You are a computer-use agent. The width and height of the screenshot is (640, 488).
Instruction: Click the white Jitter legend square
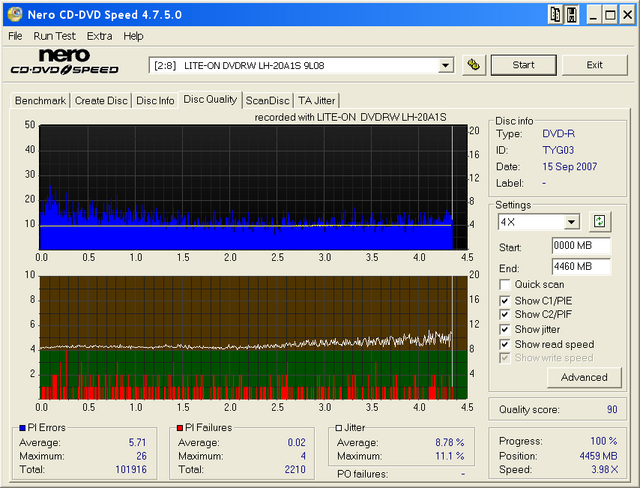pyautogui.click(x=338, y=428)
